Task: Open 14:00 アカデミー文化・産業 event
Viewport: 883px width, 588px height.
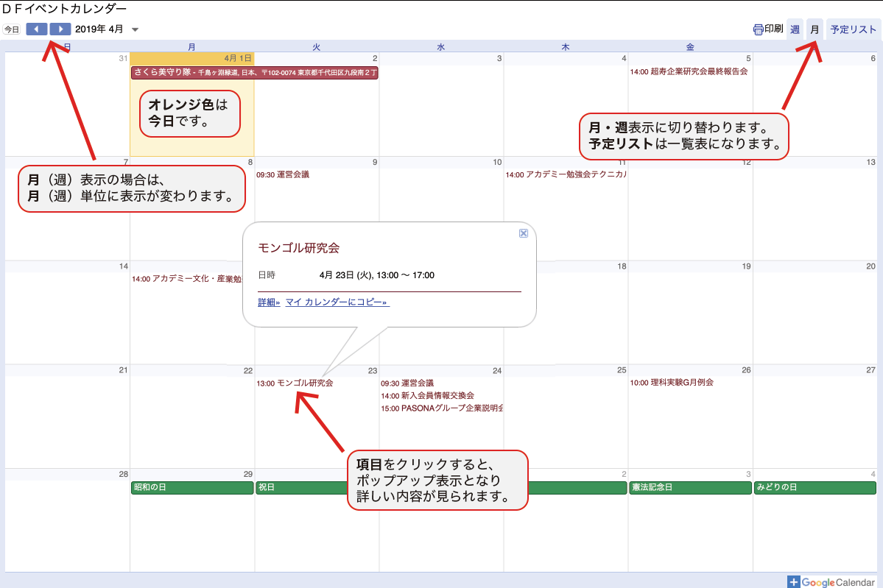Action: pyautogui.click(x=186, y=278)
